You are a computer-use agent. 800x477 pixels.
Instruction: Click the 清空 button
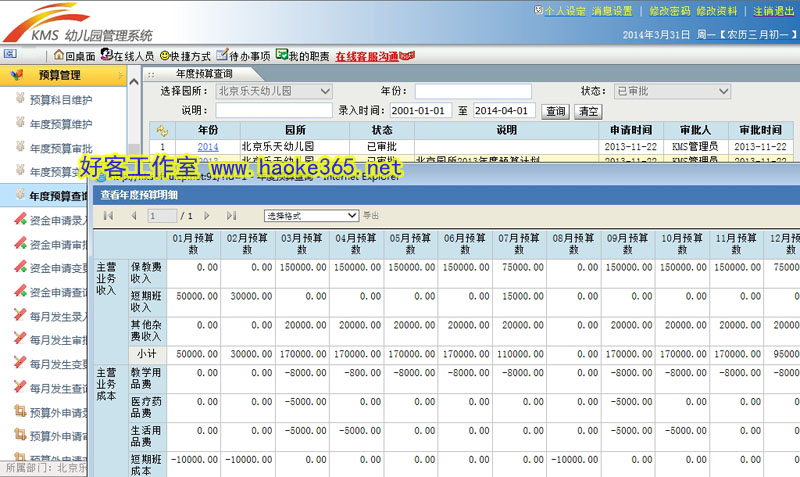tap(588, 111)
